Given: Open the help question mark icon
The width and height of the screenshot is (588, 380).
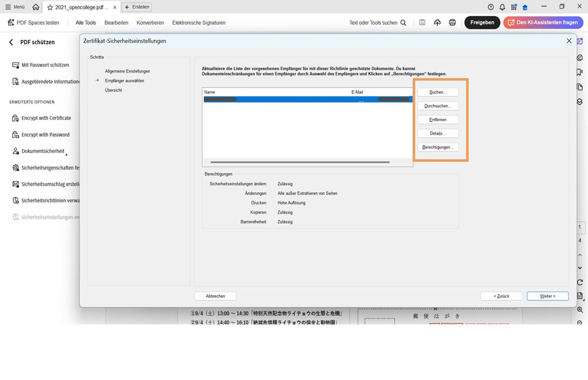Looking at the screenshot, I should 491,7.
